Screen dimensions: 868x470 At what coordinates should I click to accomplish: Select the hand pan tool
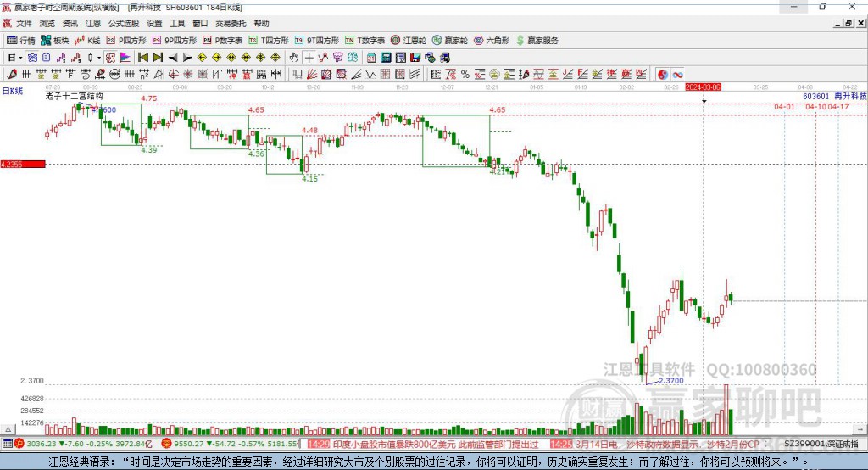pyautogui.click(x=294, y=58)
